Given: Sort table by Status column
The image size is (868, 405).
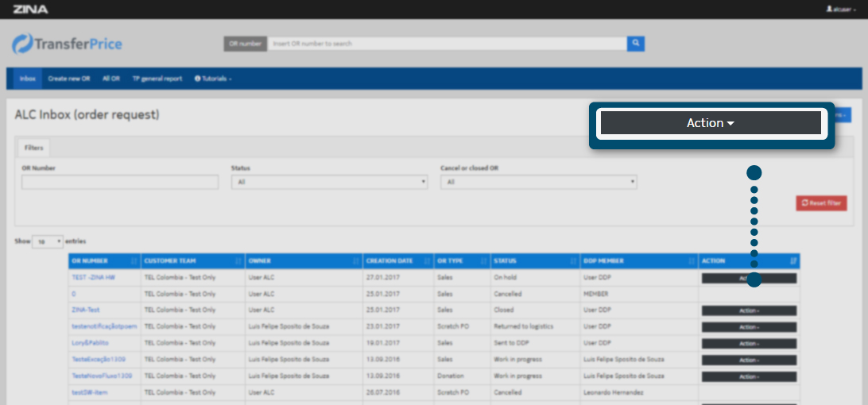Looking at the screenshot, I should pos(529,260).
